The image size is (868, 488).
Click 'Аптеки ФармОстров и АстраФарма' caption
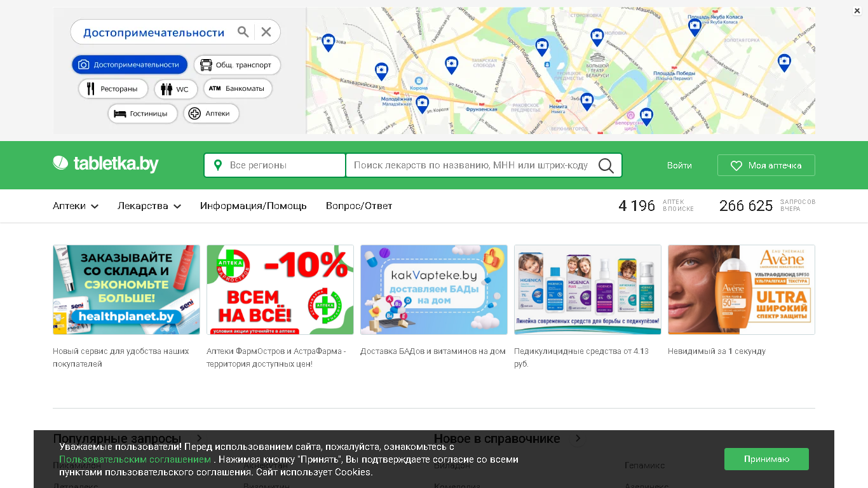[276, 357]
